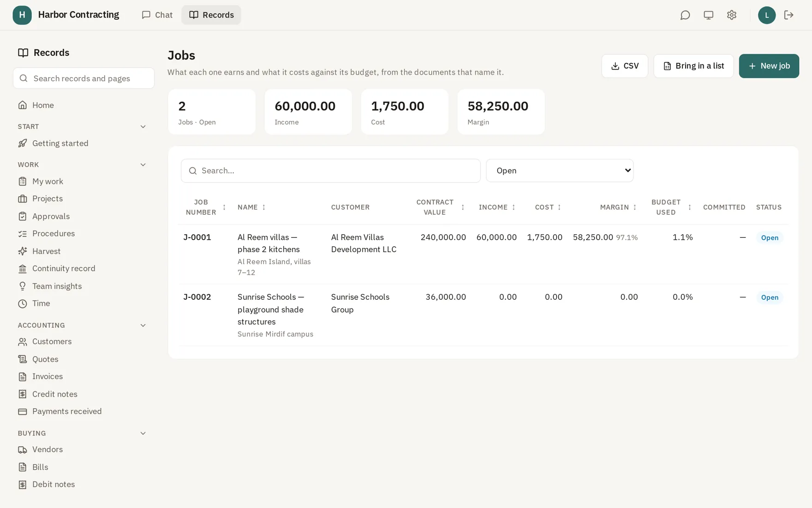Open the monitor display icon
The image size is (812, 508).
(x=708, y=15)
